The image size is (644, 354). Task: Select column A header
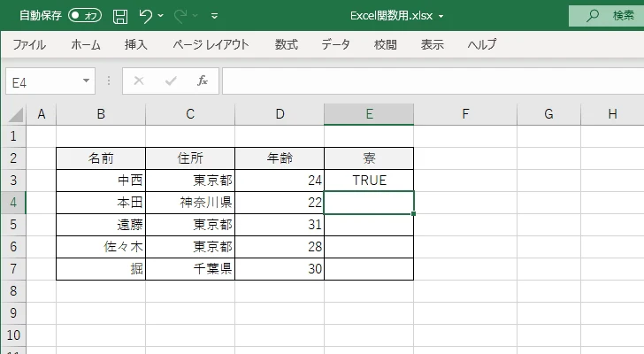click(41, 114)
